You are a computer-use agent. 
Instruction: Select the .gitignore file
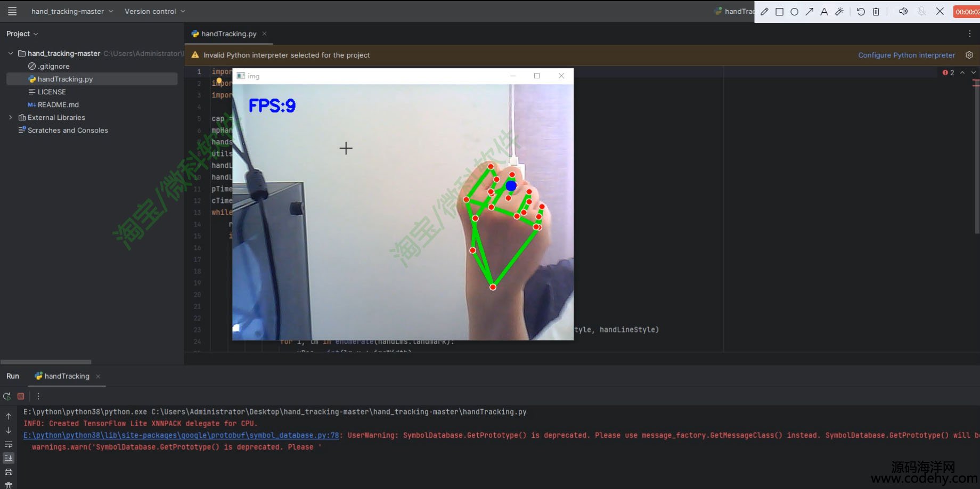click(54, 66)
